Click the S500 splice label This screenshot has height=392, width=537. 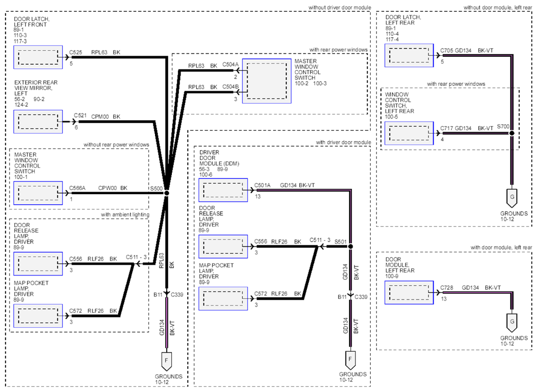coord(156,188)
